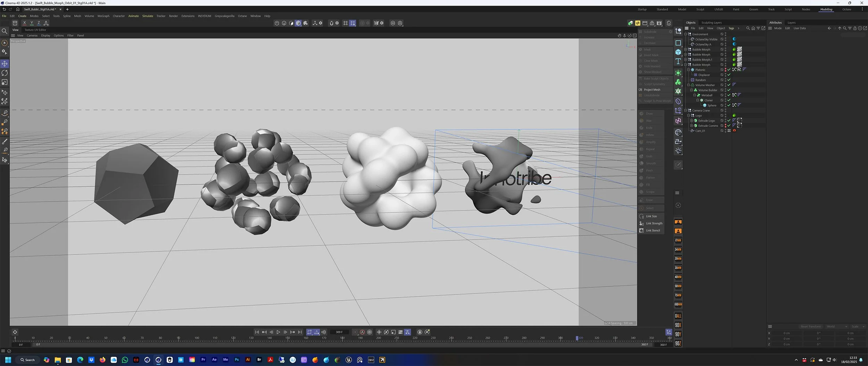Open the User Data menu in Attributes
Screen dimensions: 868x366
pos(800,28)
